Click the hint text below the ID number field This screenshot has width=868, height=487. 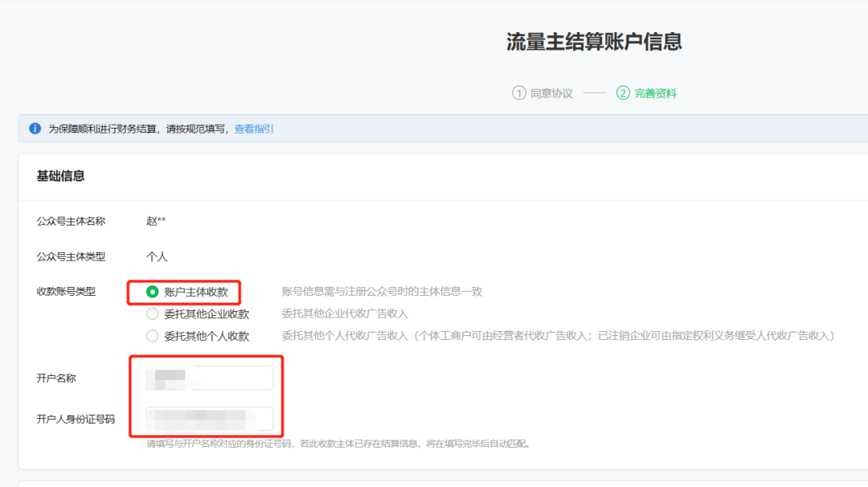(x=338, y=444)
